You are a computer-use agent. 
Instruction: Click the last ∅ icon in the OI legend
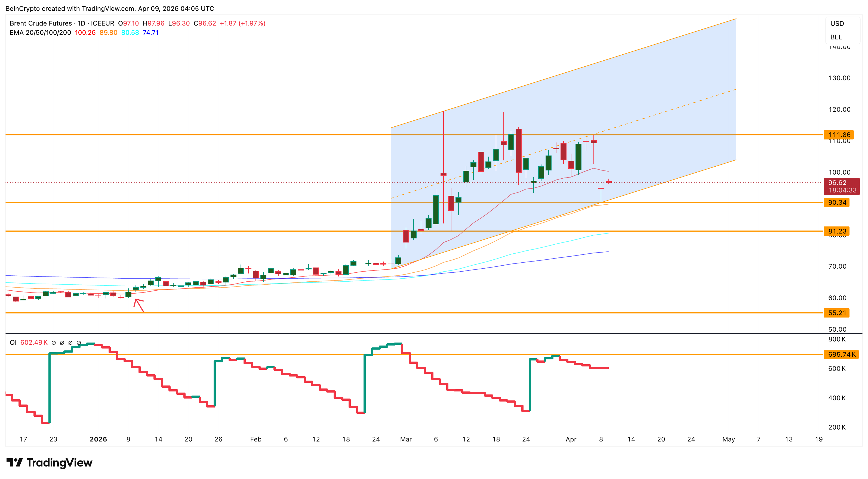79,342
